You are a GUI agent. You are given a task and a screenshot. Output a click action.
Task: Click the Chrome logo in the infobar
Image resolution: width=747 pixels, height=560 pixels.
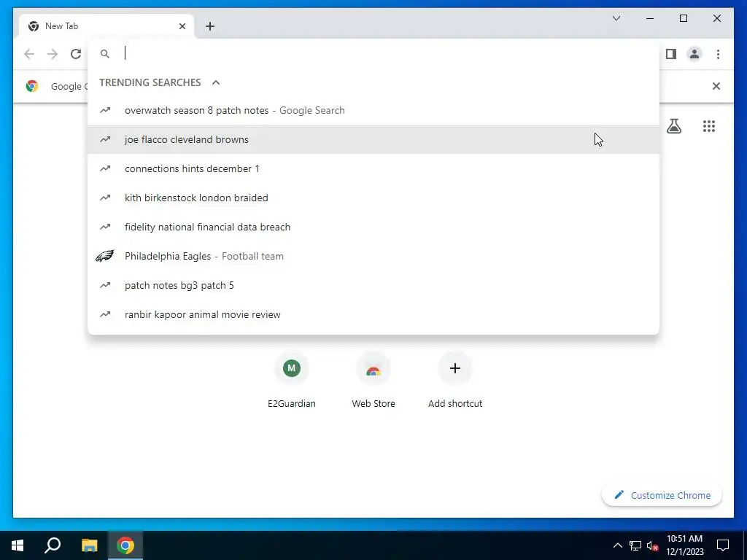click(32, 86)
